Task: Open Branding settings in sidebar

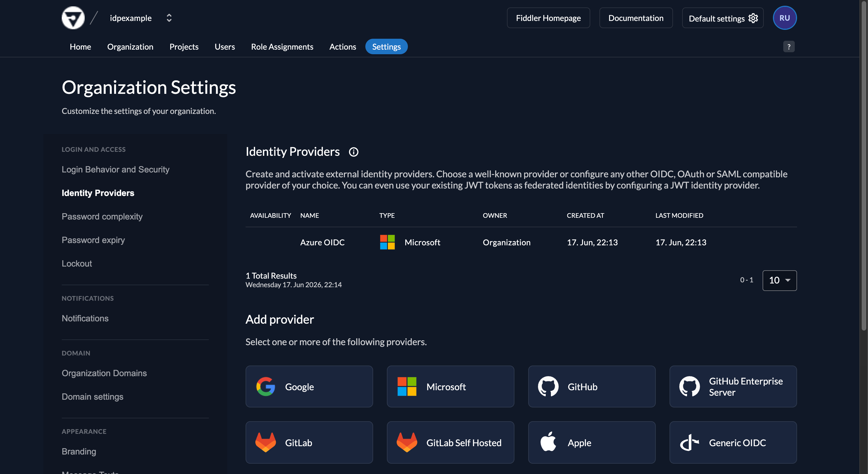Action: click(x=78, y=451)
